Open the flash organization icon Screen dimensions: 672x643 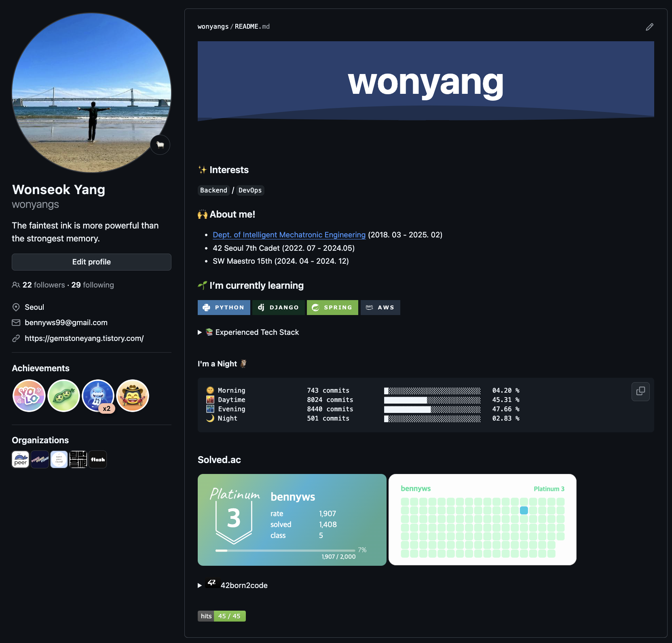pos(98,459)
